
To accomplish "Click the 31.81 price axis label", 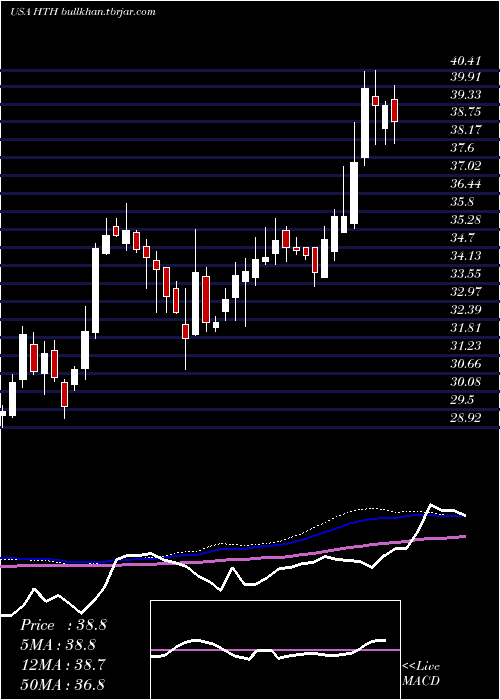I will 465,328.
